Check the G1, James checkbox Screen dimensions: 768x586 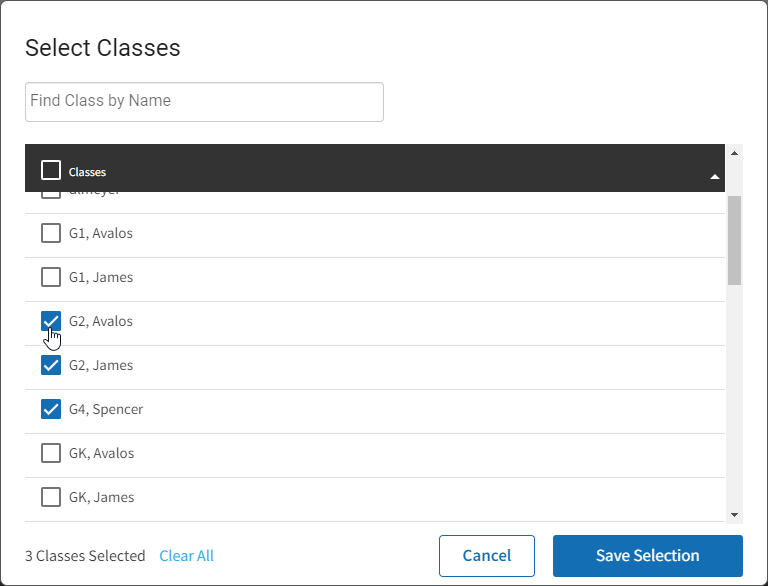[51, 278]
